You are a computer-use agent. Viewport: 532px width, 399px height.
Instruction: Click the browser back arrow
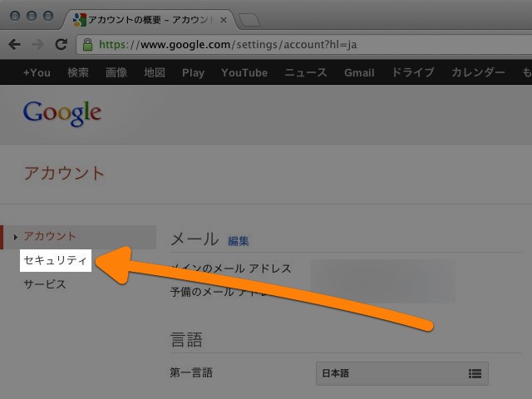click(15, 44)
